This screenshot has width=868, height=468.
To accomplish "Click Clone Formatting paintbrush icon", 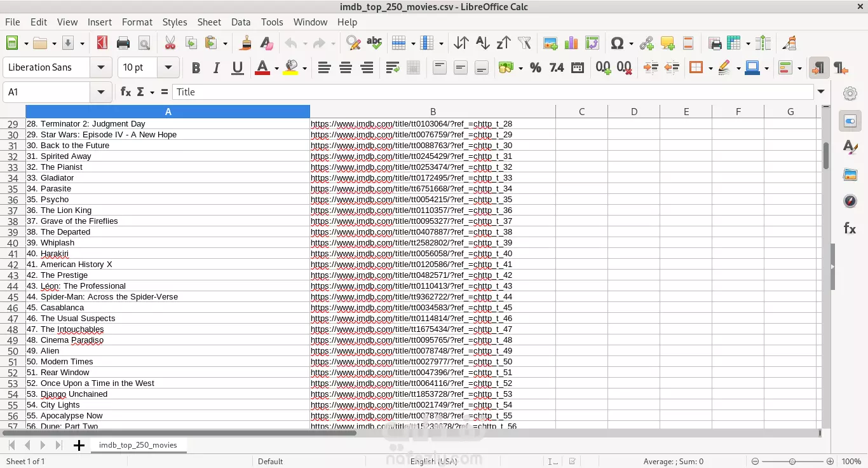I will [246, 43].
